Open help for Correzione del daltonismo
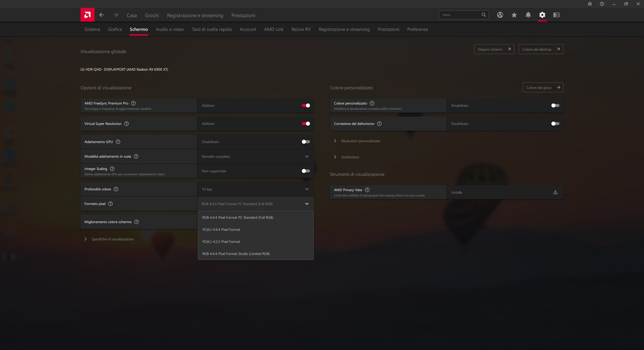The width and height of the screenshot is (644, 350). (x=379, y=124)
